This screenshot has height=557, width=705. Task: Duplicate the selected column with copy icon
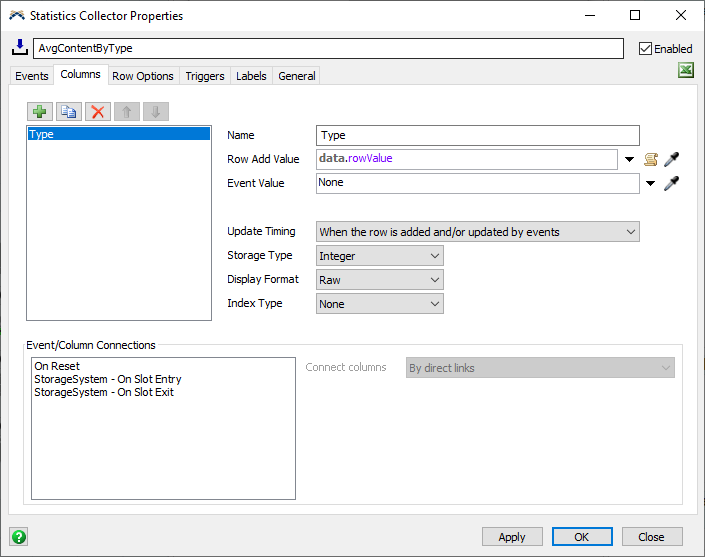pos(68,112)
